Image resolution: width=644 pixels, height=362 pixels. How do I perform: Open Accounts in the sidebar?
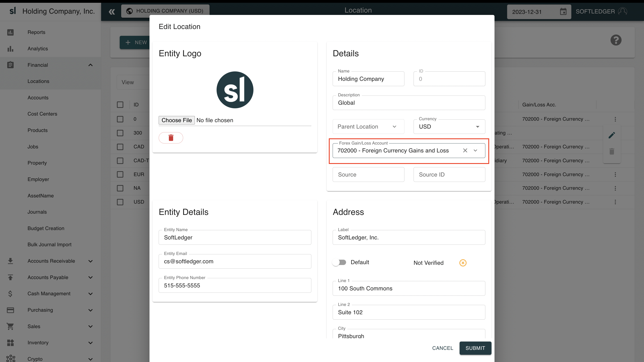(x=50, y=98)
